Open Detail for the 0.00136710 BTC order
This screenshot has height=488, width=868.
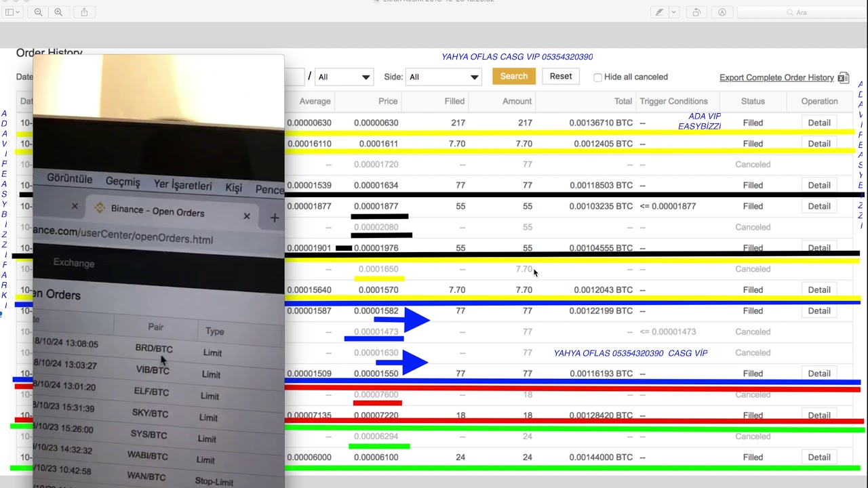pos(819,123)
